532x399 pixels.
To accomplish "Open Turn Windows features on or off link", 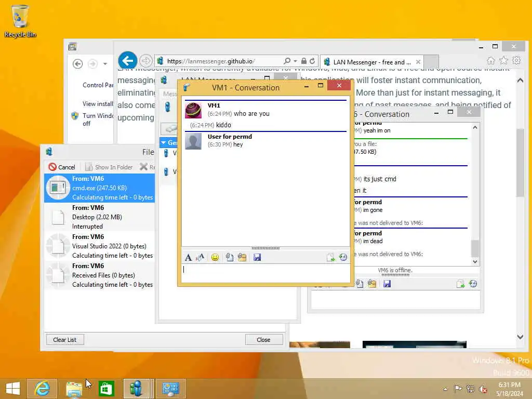I will coord(98,119).
